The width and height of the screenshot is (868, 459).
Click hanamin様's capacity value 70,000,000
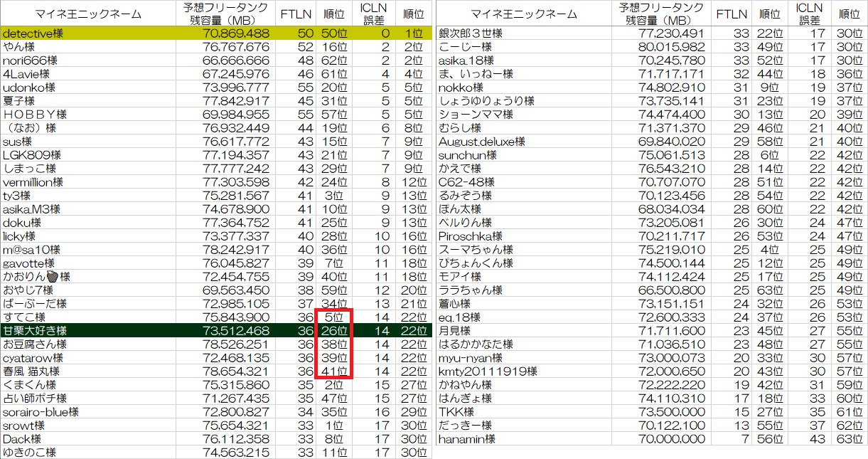670,439
